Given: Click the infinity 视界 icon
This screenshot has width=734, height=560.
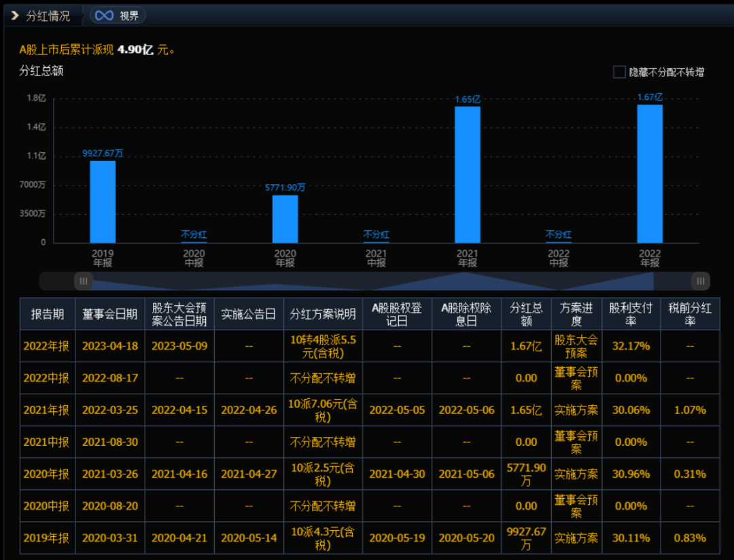Looking at the screenshot, I should 104,16.
